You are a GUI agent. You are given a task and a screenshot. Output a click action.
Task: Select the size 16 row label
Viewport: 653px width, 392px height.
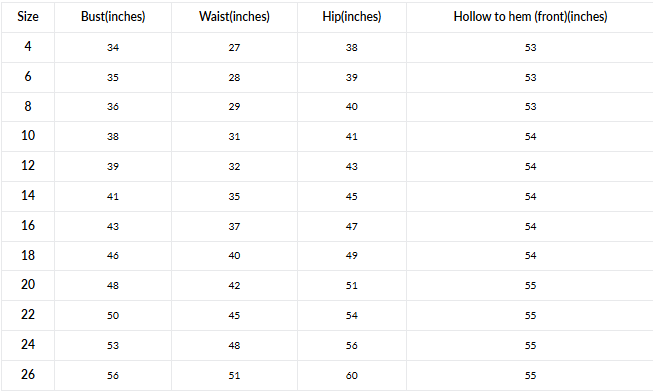(28, 225)
